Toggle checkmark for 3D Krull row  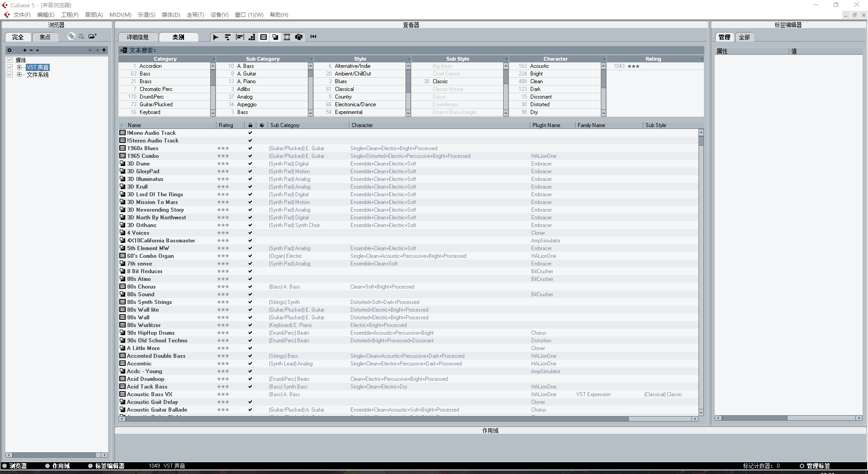coord(250,187)
